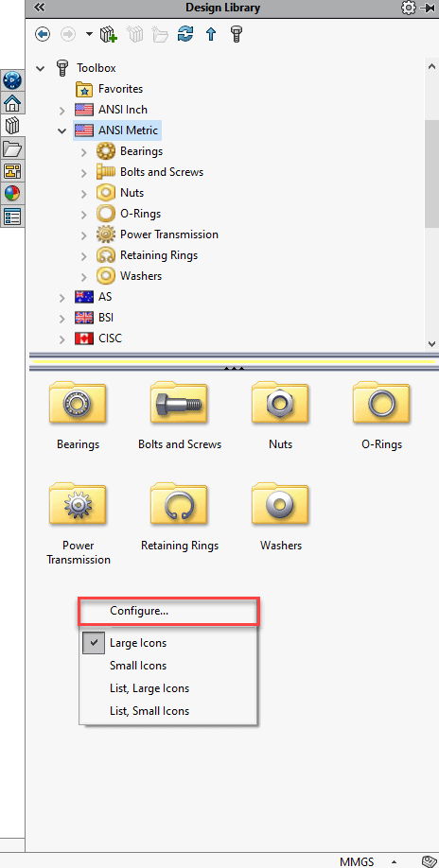
Task: Open Design Library settings gear icon
Action: tap(408, 8)
